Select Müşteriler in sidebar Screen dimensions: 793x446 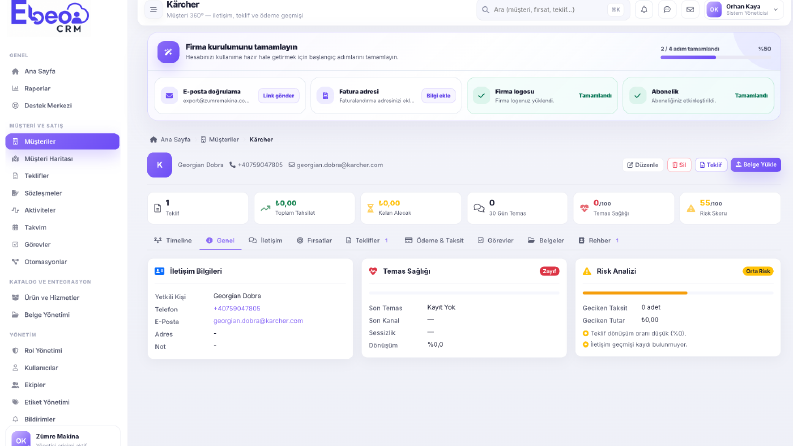[x=62, y=142]
